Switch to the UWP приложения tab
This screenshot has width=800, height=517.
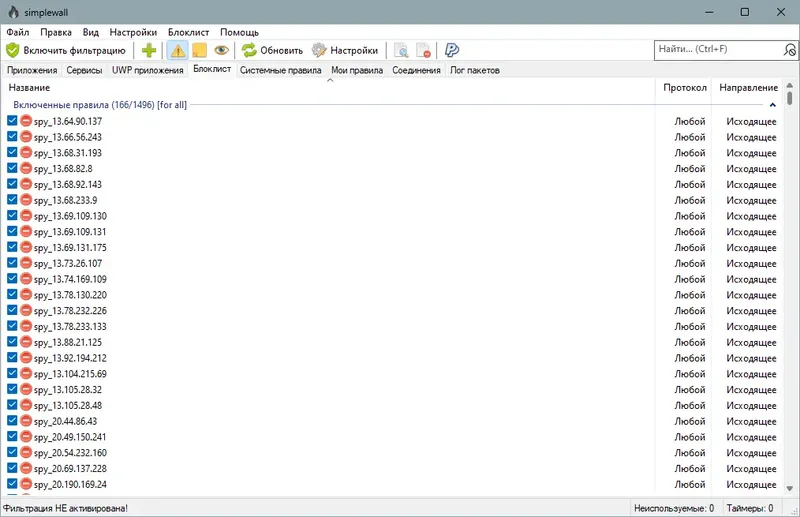click(147, 70)
